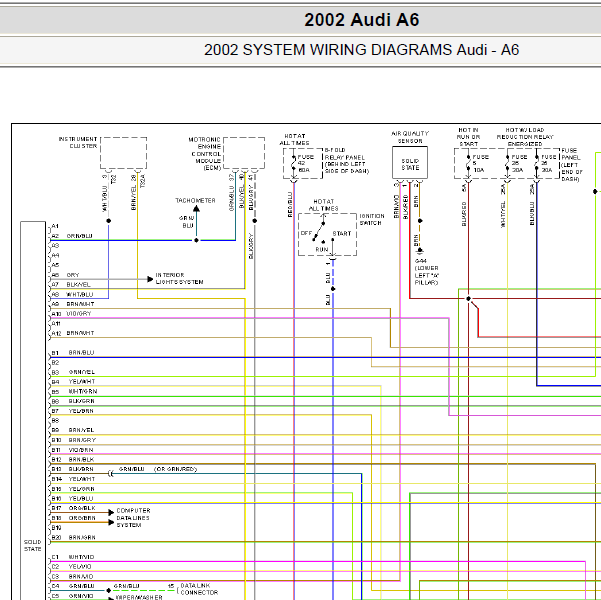Click the tall Solid State module box

(x=33, y=411)
